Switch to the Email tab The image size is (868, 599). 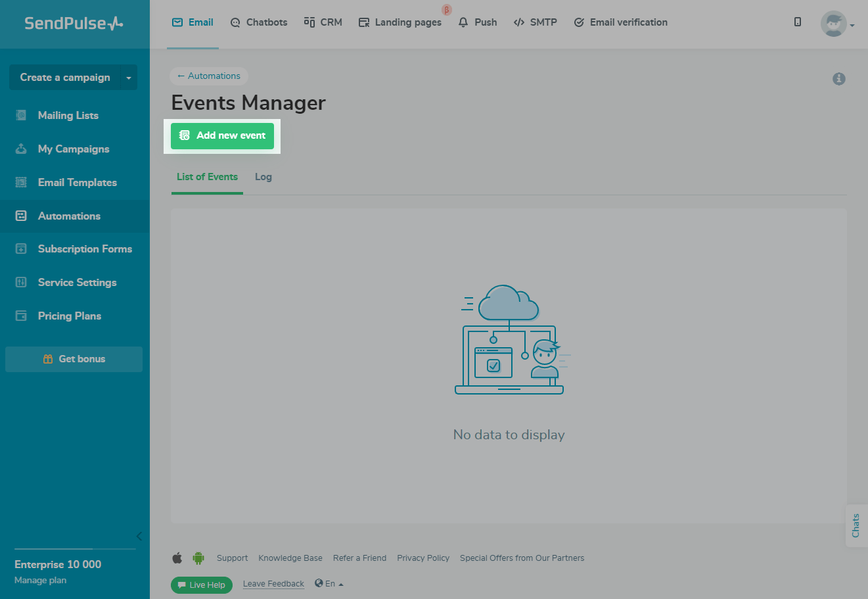click(x=193, y=22)
